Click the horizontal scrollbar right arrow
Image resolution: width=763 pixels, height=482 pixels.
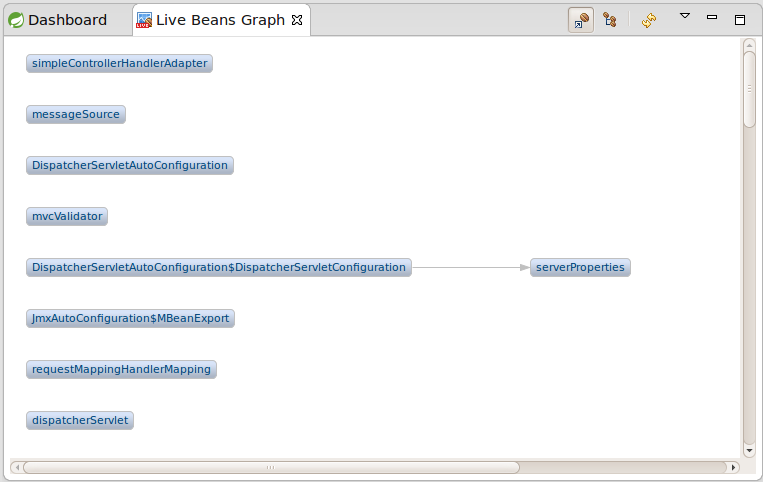(733, 467)
